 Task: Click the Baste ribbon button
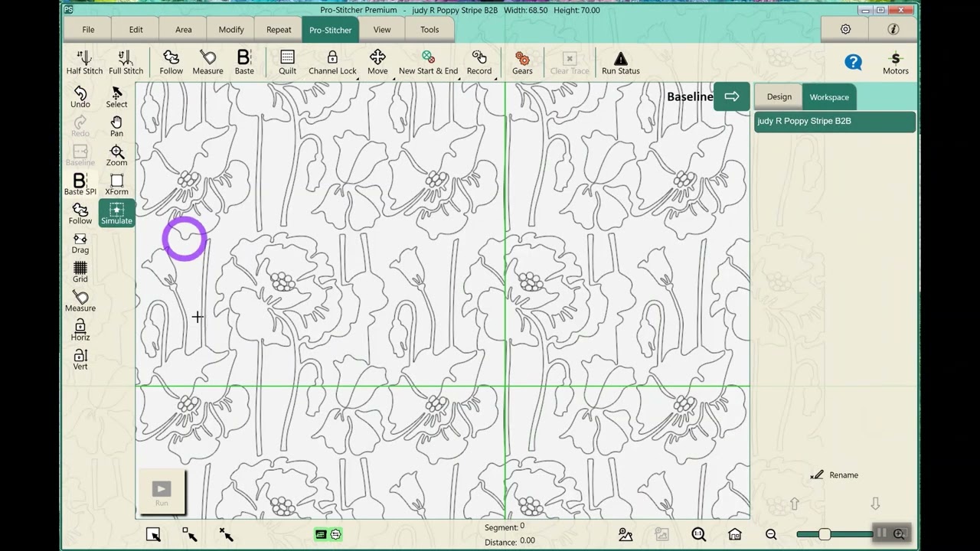244,63
